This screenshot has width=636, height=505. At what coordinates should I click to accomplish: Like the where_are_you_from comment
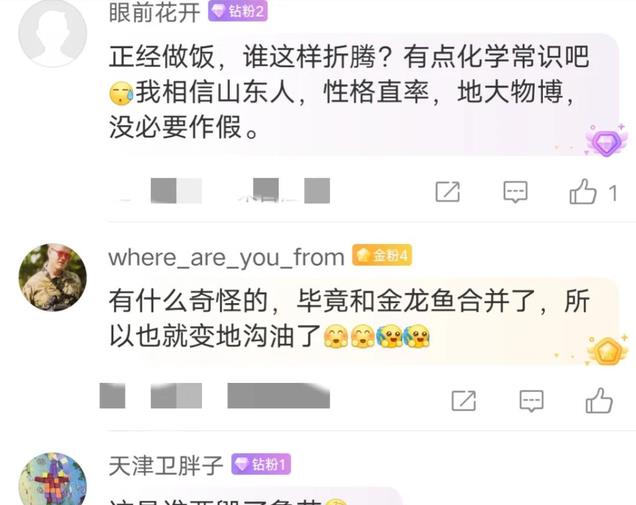tap(599, 401)
